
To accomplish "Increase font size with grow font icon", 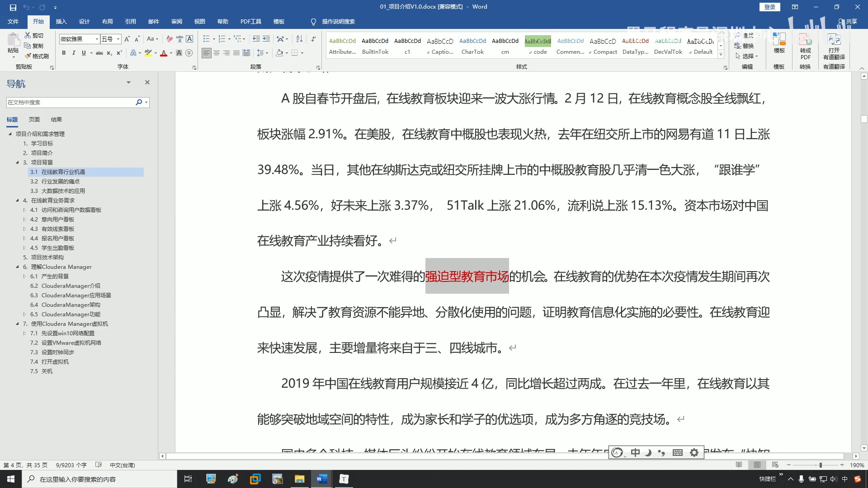I will tap(127, 39).
